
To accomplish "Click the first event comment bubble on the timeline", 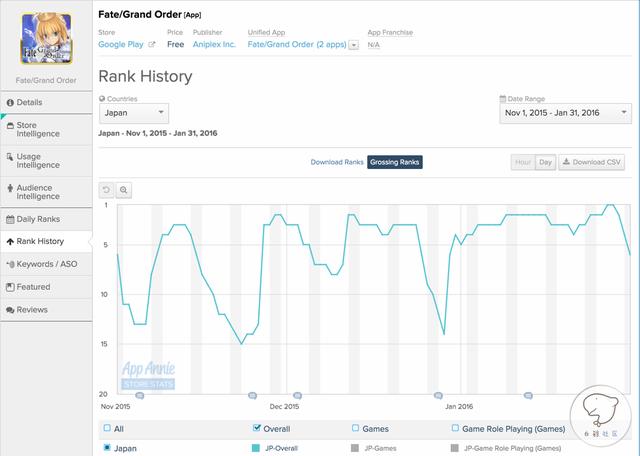I will coord(139,396).
